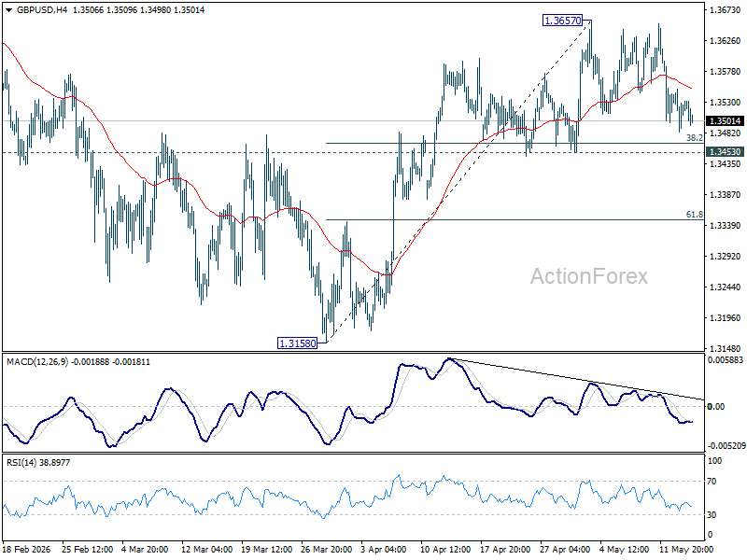Click the 12 Mar 04:00 time label

click(206, 549)
